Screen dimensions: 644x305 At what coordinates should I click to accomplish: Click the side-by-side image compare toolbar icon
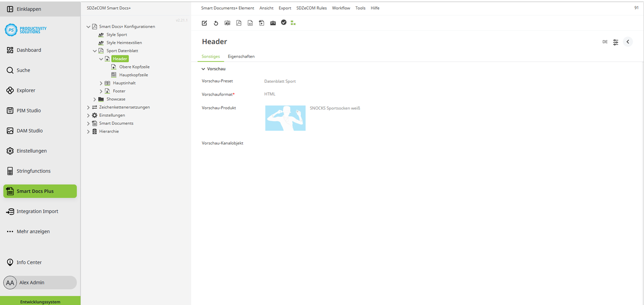(227, 23)
